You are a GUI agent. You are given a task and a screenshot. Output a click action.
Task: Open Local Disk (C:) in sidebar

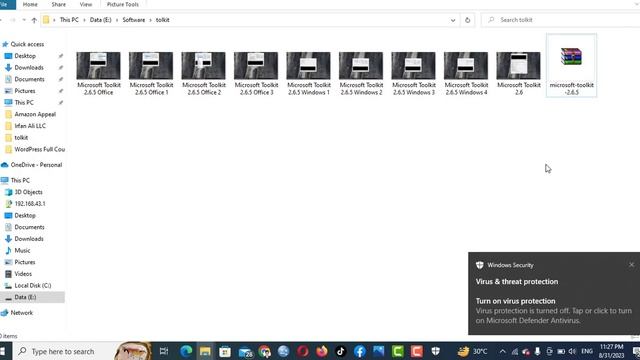tap(32, 286)
